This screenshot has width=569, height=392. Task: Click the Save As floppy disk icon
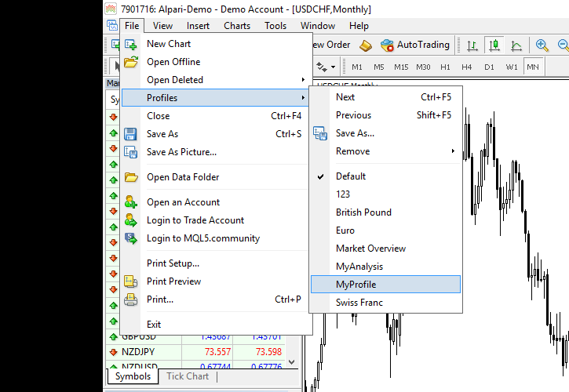click(x=130, y=134)
